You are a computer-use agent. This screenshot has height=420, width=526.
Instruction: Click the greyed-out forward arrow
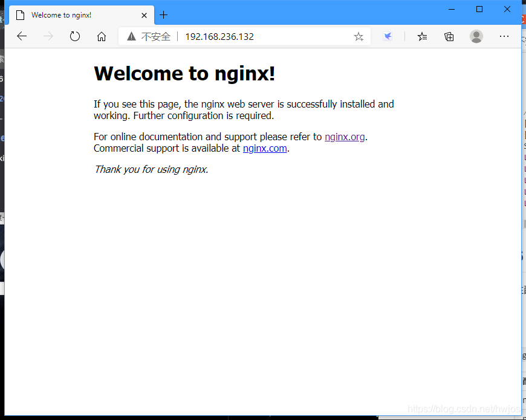click(48, 36)
